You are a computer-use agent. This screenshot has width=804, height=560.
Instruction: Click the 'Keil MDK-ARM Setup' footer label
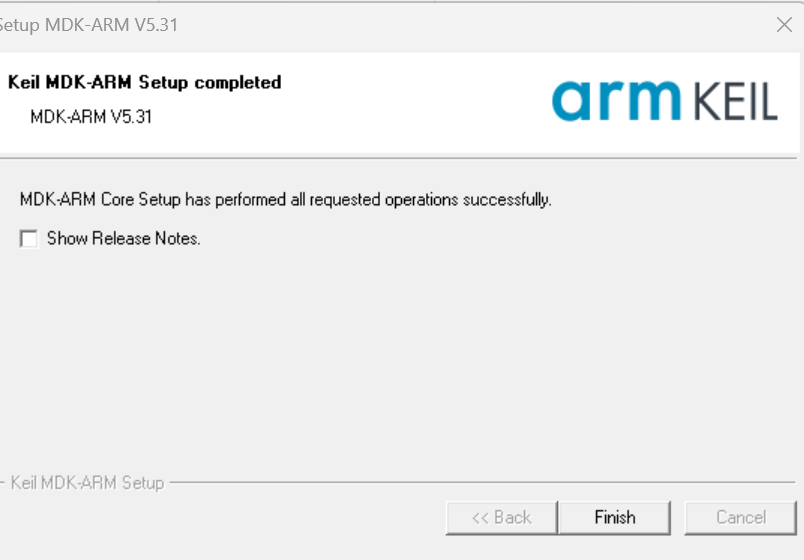pos(87,483)
